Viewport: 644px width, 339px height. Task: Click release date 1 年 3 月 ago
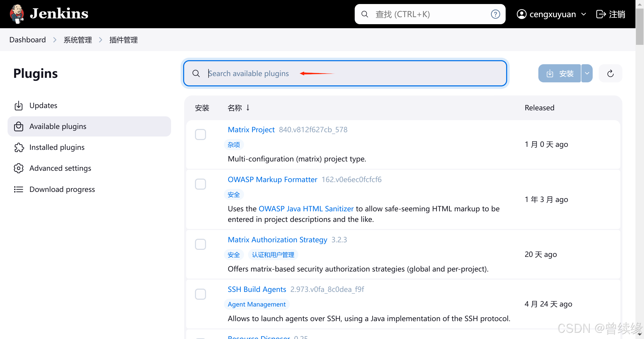[x=546, y=199]
